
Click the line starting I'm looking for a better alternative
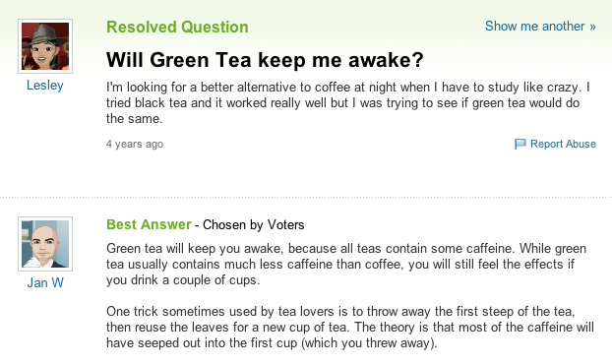tap(347, 87)
